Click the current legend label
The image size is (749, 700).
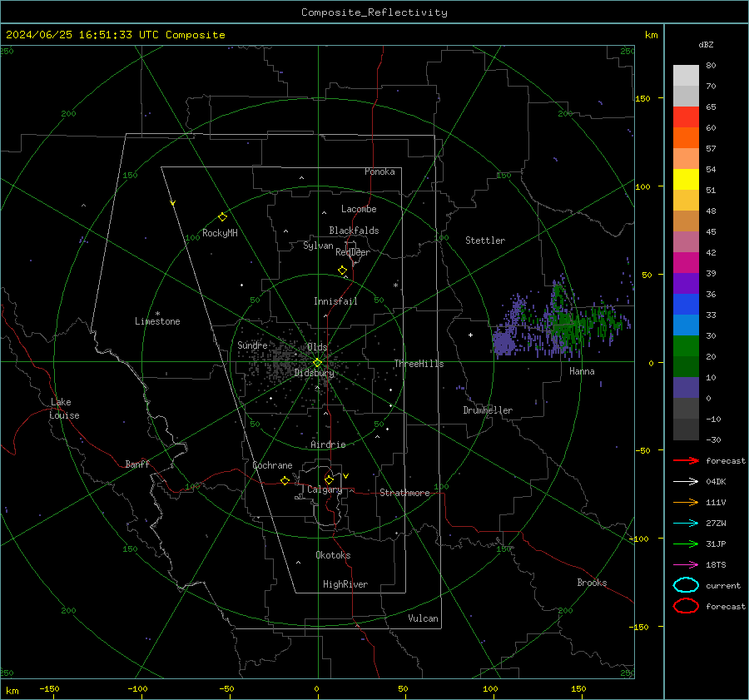tap(723, 585)
